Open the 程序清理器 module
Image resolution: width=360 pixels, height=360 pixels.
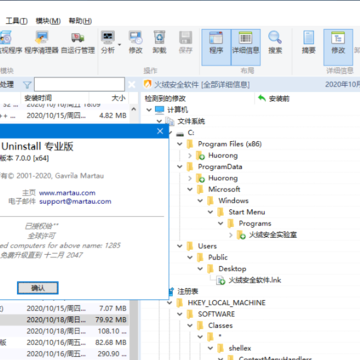42,42
